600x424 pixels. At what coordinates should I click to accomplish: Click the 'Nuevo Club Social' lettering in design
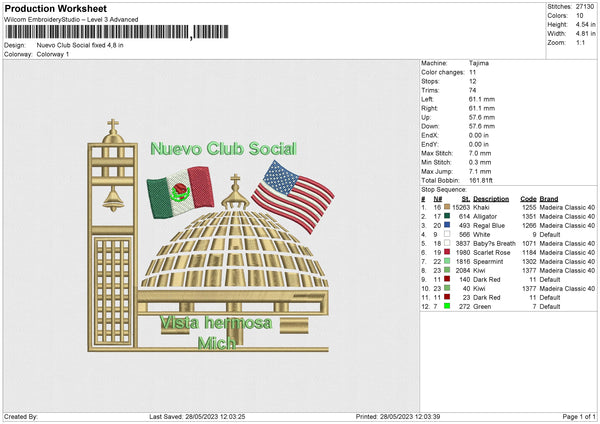coord(223,148)
